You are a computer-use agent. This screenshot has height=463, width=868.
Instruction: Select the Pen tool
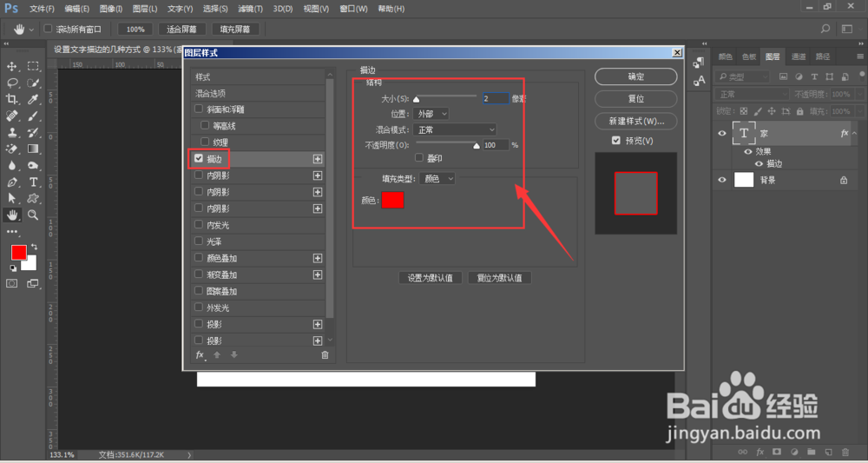coord(11,182)
